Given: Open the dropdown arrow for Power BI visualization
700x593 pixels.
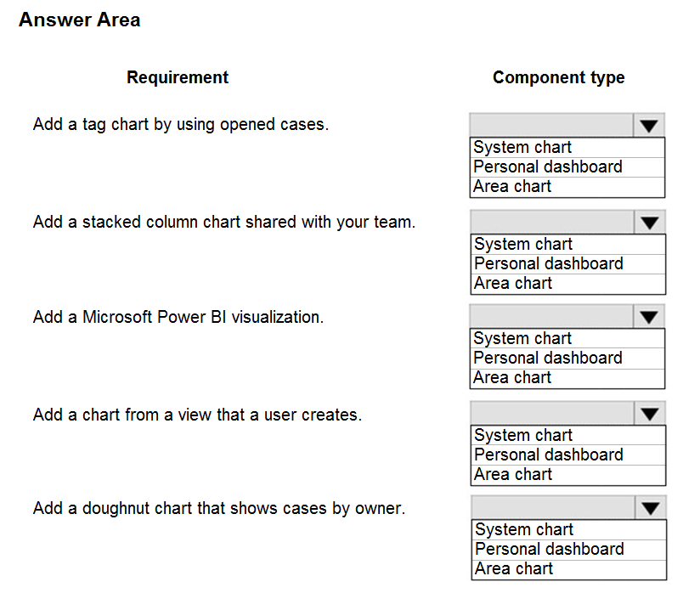Looking at the screenshot, I should pos(650,317).
